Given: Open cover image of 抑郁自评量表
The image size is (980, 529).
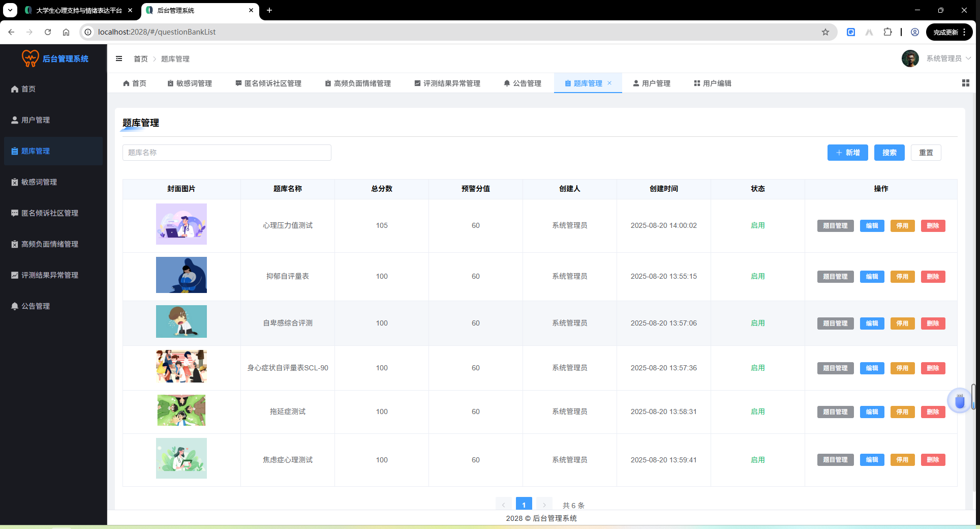Looking at the screenshot, I should click(181, 275).
